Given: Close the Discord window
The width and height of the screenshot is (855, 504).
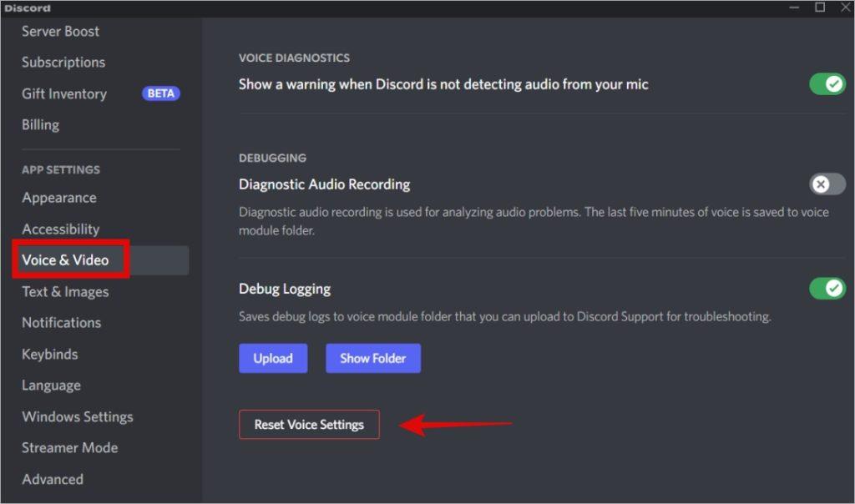Looking at the screenshot, I should [845, 8].
